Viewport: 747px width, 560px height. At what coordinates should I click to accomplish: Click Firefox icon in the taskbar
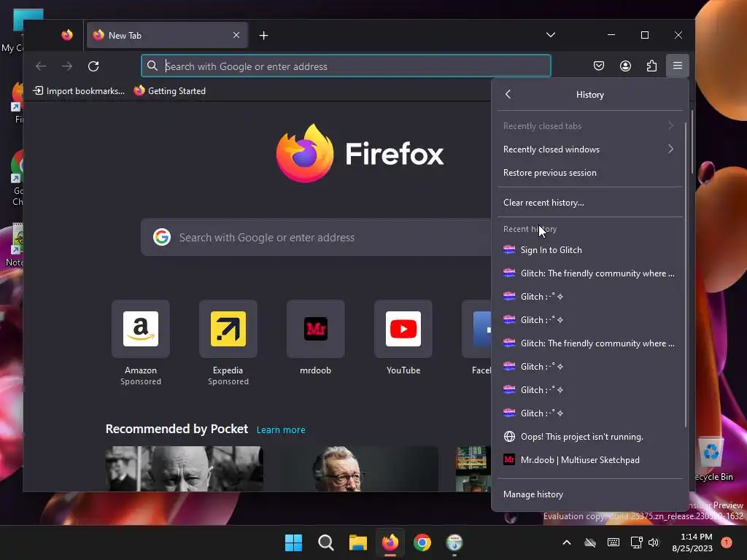click(390, 542)
